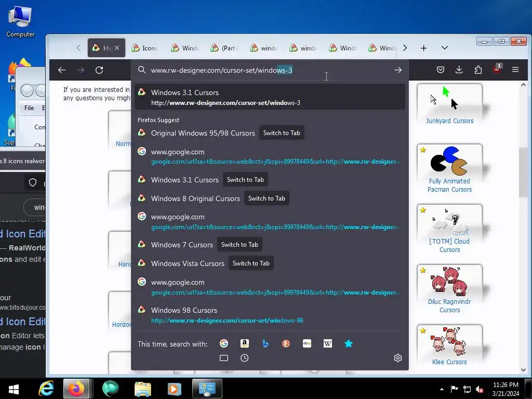Viewport: 532px width, 399px height.
Task: Click the Firefox taskbar button
Action: coord(76,389)
